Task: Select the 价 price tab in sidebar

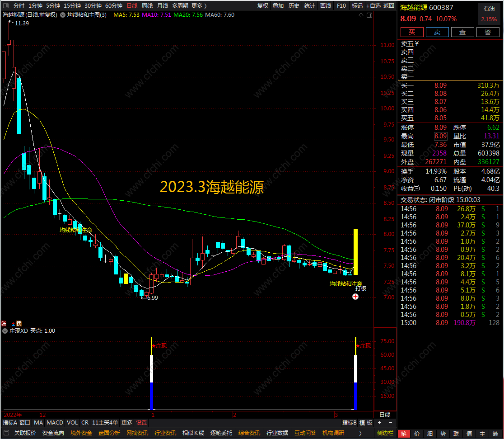Action: (417, 434)
